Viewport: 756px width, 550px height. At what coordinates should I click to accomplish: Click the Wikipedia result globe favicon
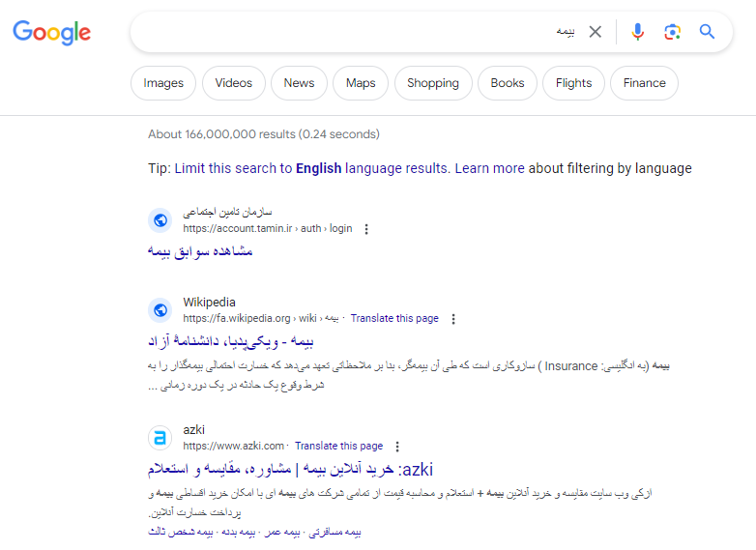160,310
